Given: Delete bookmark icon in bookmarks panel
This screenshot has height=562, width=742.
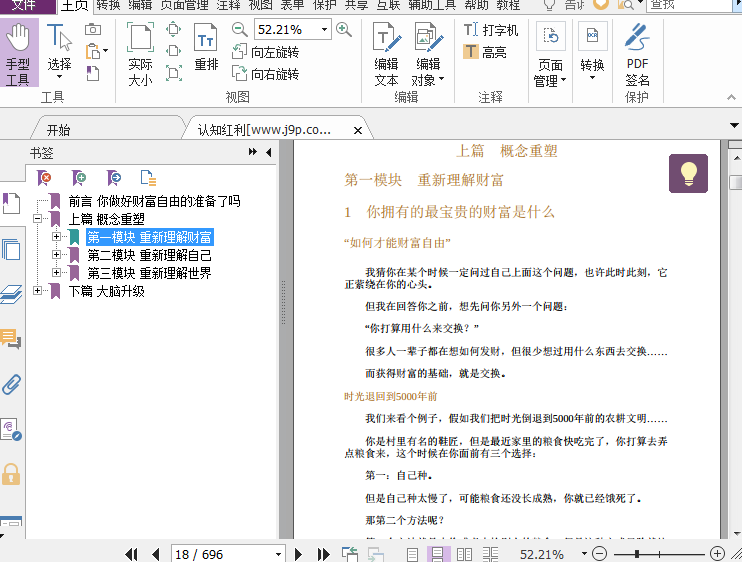Looking at the screenshot, I should coord(44,178).
